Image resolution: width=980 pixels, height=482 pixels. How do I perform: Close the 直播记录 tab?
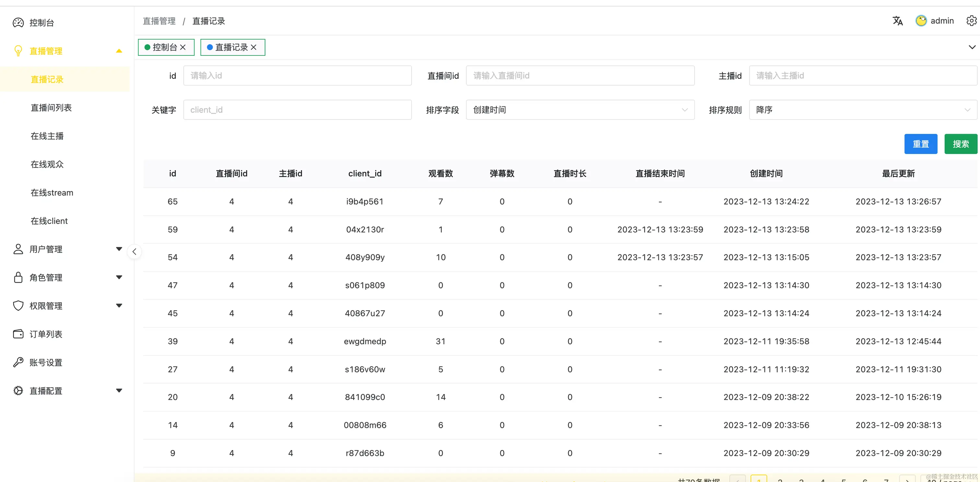254,47
